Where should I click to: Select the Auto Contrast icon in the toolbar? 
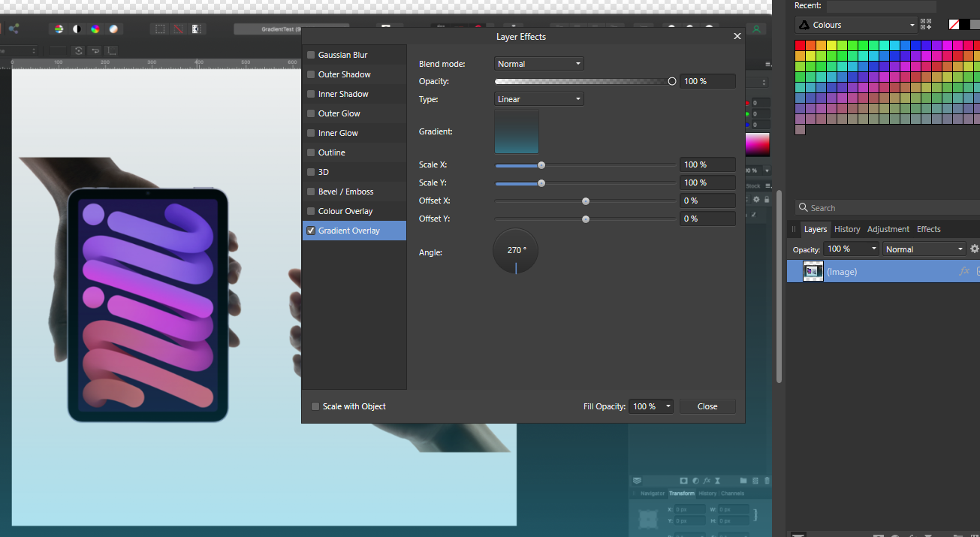click(77, 29)
